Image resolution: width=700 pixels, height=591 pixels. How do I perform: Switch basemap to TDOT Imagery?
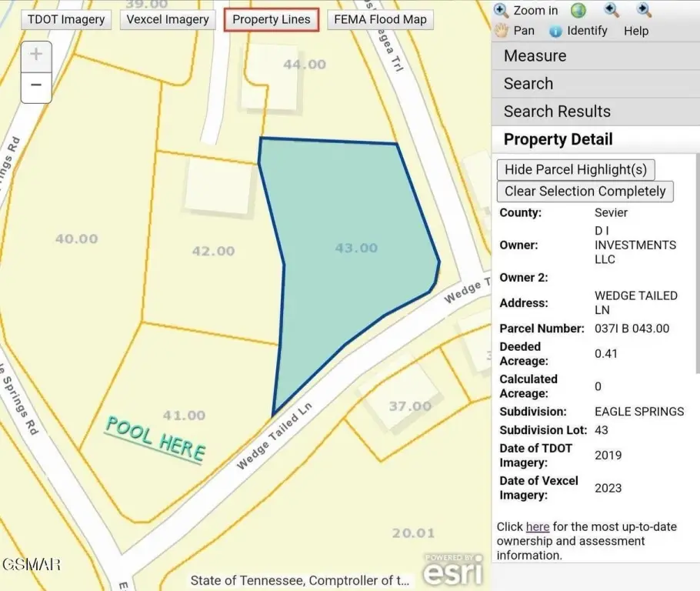[x=65, y=19]
